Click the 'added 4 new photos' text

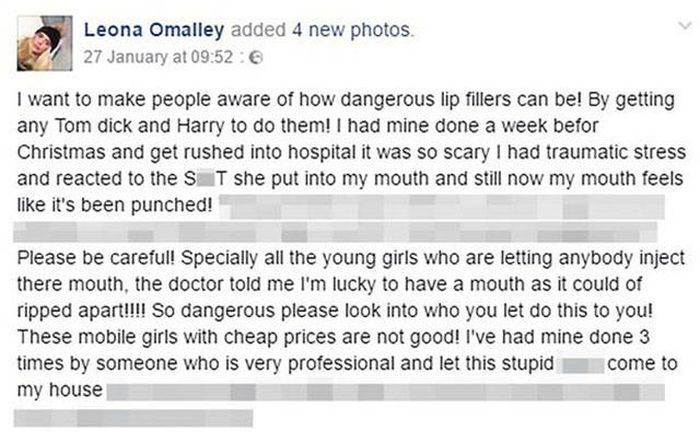click(322, 30)
